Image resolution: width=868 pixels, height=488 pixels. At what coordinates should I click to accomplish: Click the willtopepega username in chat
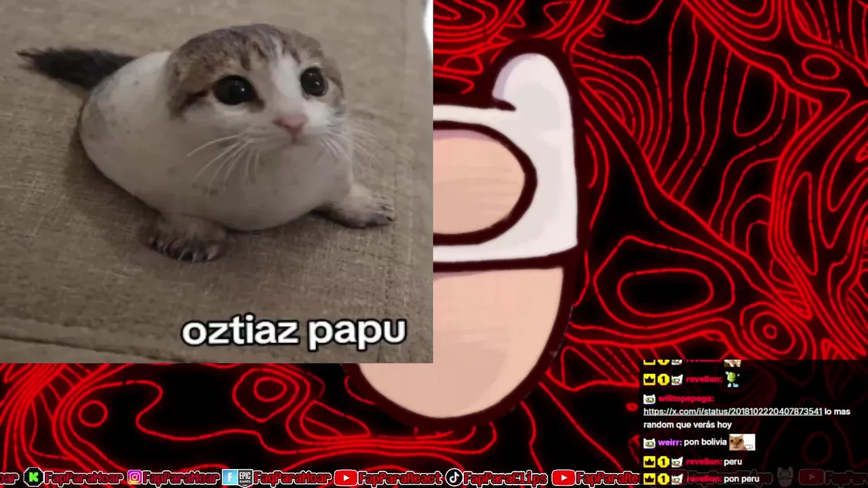(x=685, y=399)
